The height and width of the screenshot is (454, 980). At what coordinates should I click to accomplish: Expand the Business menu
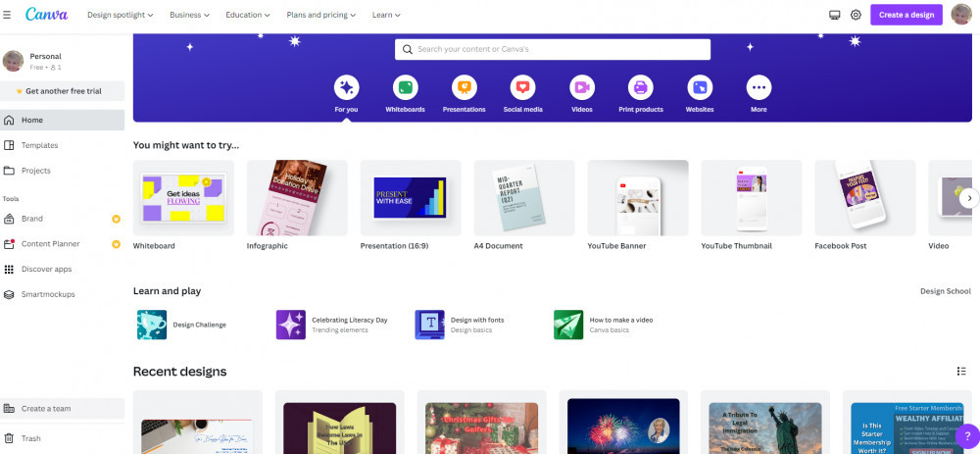point(189,15)
